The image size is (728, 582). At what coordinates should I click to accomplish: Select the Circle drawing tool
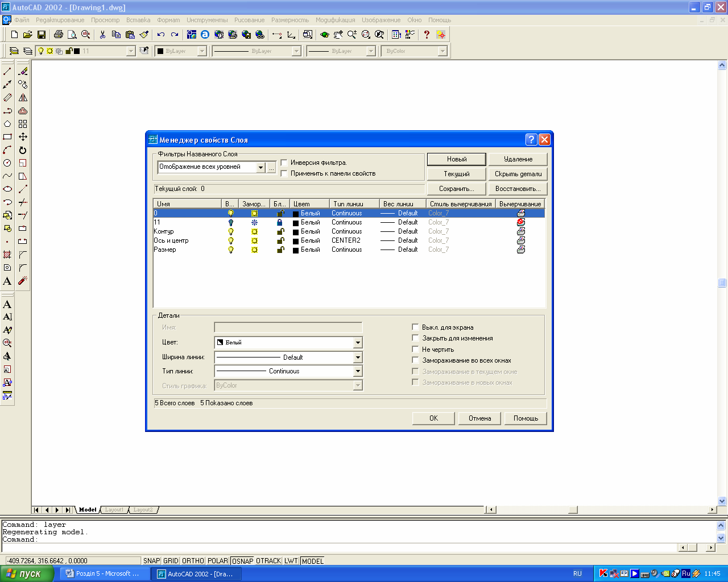(x=7, y=163)
